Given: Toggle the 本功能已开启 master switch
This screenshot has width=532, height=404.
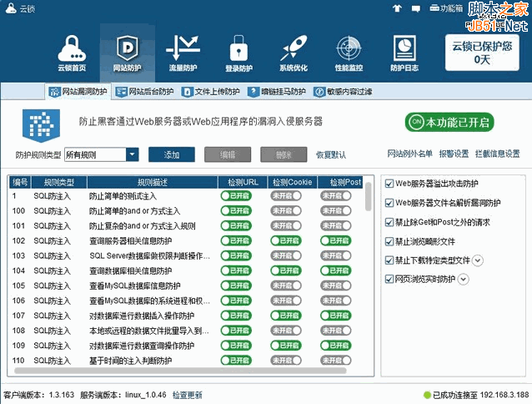Looking at the screenshot, I should pyautogui.click(x=449, y=123).
